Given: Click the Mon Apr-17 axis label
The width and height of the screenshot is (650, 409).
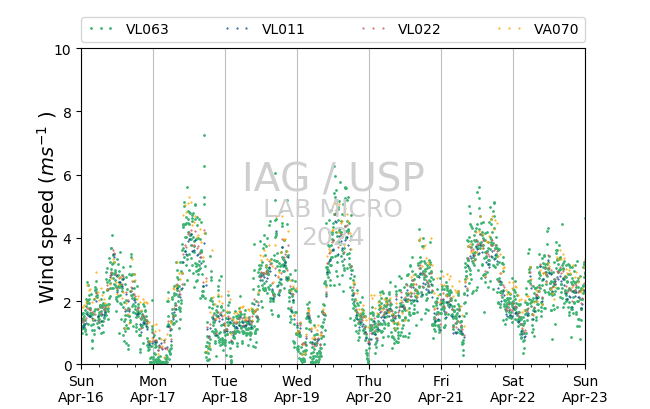Looking at the screenshot, I should coord(153,389).
